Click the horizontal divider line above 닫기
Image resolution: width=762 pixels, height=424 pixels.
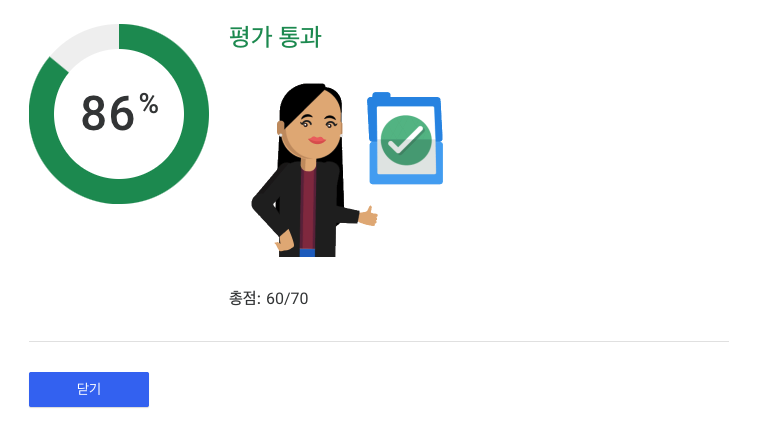coord(379,341)
